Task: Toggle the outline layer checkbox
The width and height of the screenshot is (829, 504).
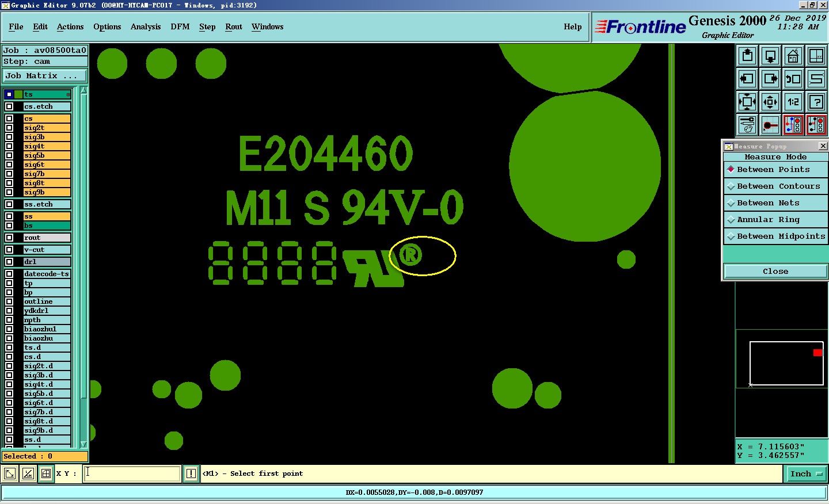Action: tap(9, 301)
